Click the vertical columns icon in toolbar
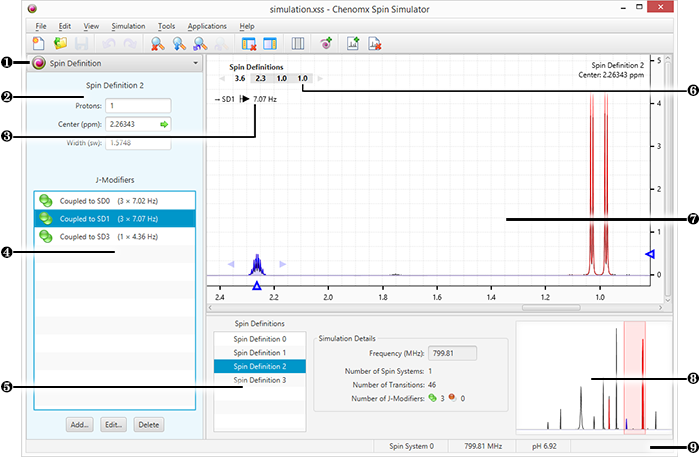The image size is (700, 457). click(x=297, y=43)
